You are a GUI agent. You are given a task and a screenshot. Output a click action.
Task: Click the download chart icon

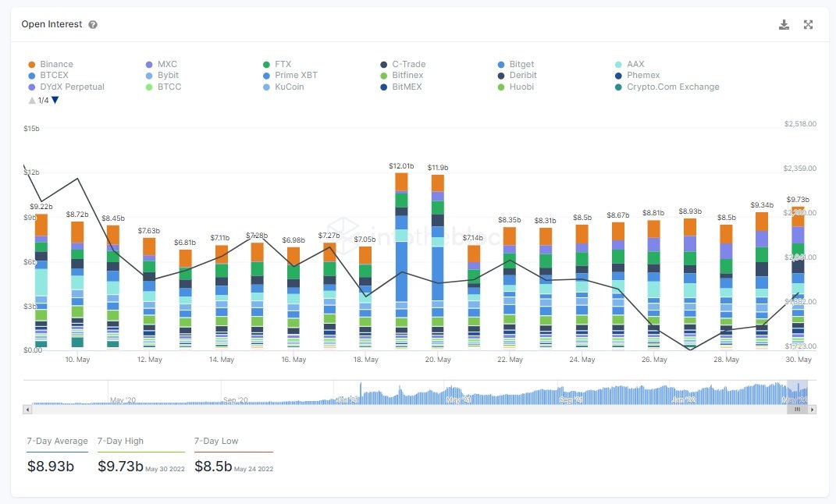tap(784, 24)
